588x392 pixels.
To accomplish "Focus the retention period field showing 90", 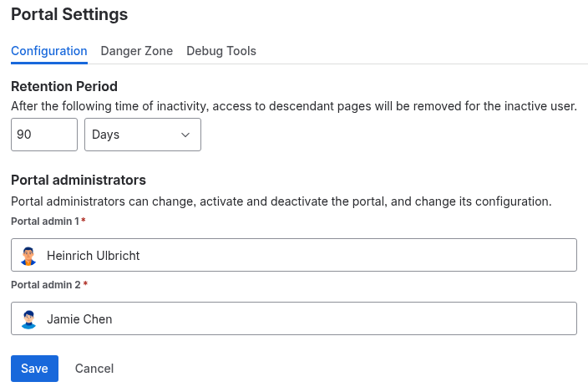I will [44, 135].
